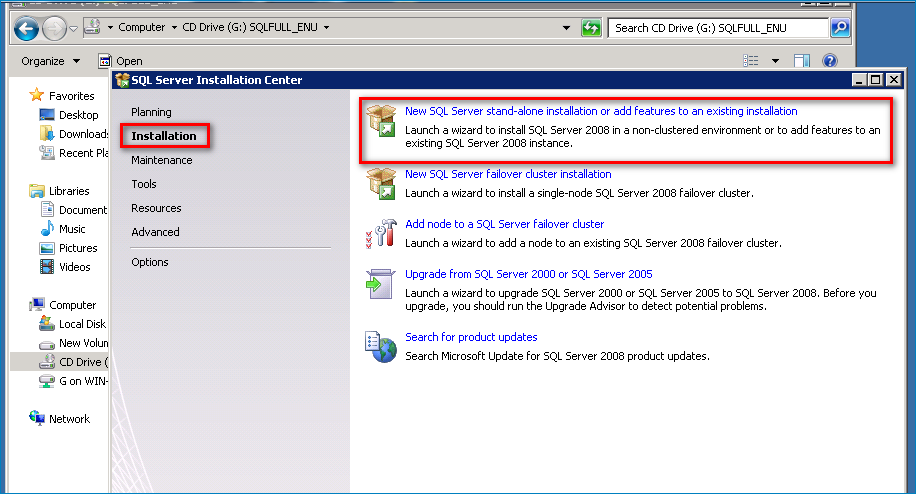This screenshot has width=916, height=494.
Task: Select Computer in the navigation pane
Action: click(x=72, y=305)
